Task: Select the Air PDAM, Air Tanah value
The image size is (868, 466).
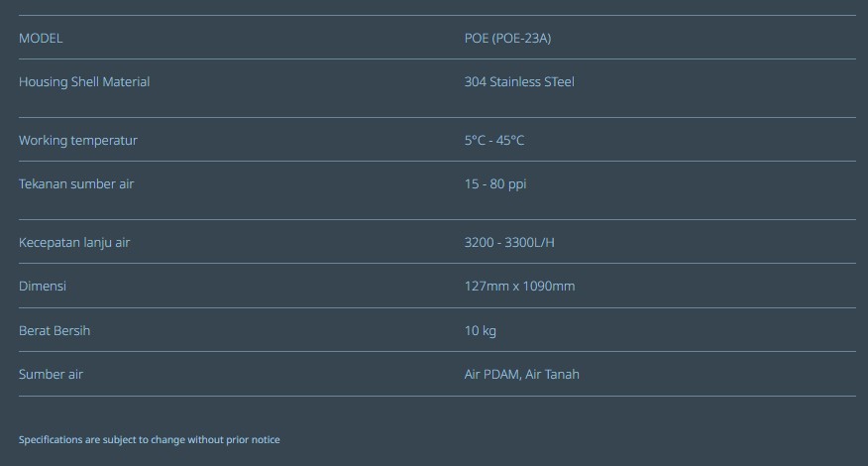Action: tap(522, 374)
